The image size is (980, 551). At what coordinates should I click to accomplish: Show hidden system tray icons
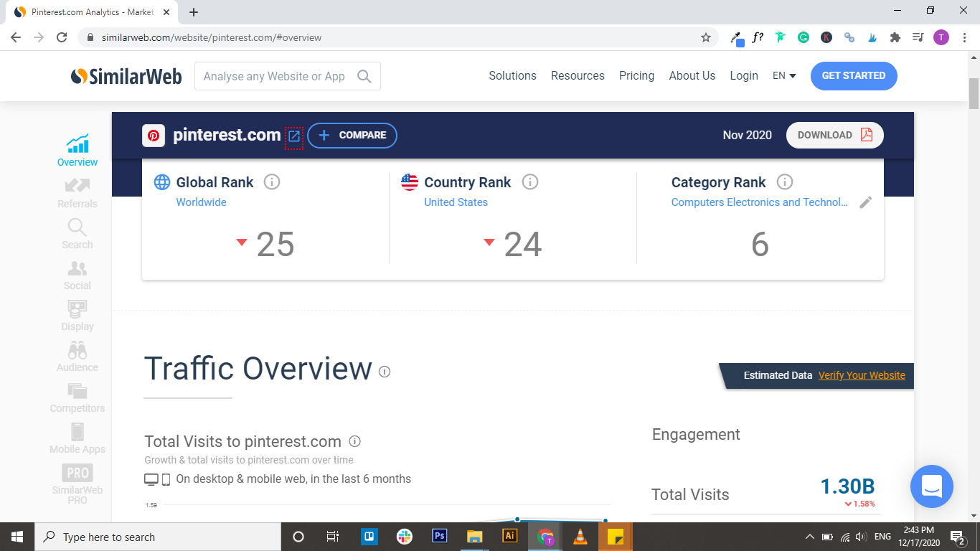pyautogui.click(x=810, y=537)
